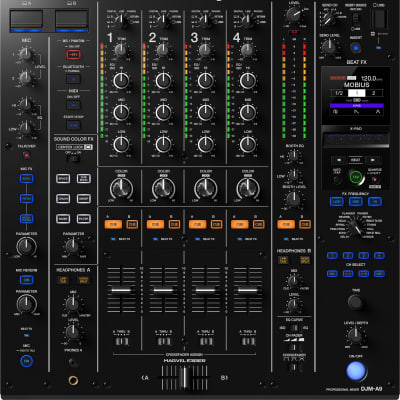Click the Bluetooth pairing button
This screenshot has height=400, width=400.
point(73,79)
